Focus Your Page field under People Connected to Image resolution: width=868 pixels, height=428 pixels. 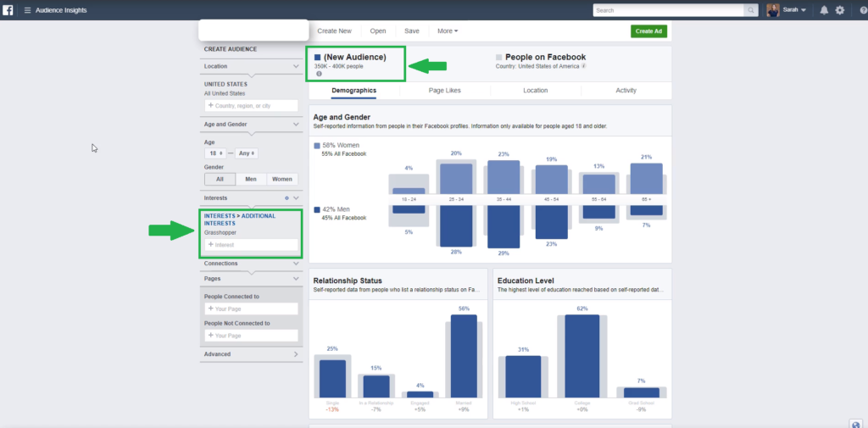(251, 309)
